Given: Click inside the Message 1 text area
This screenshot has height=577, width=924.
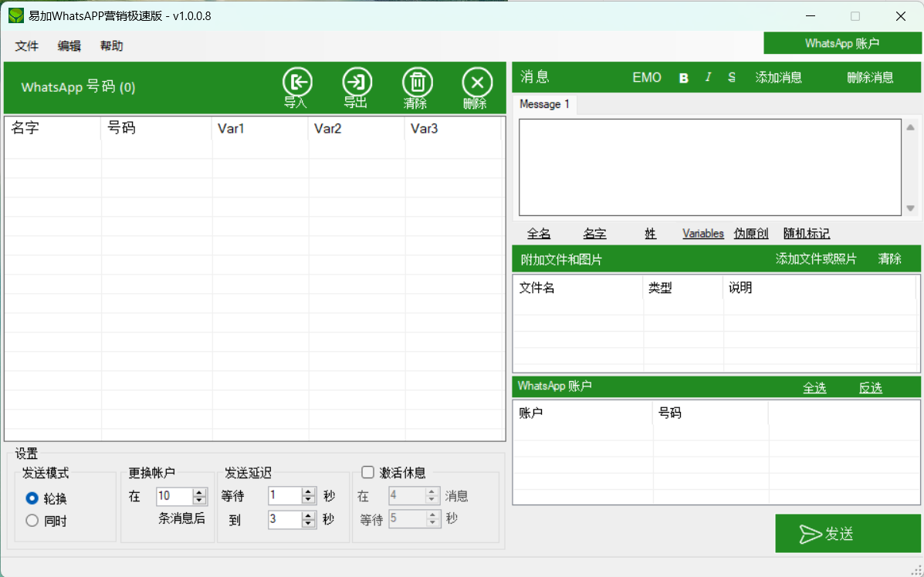Looking at the screenshot, I should tap(710, 168).
